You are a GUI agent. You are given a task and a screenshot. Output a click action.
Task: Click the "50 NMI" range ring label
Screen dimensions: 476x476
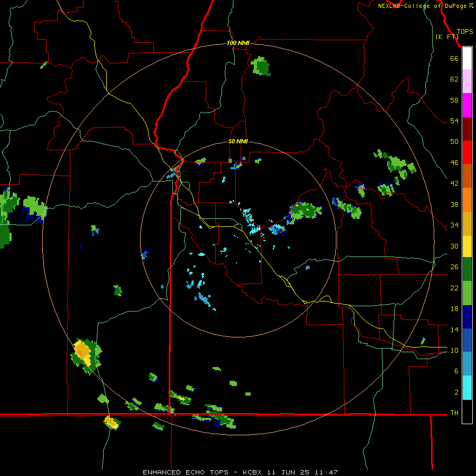[x=238, y=141]
